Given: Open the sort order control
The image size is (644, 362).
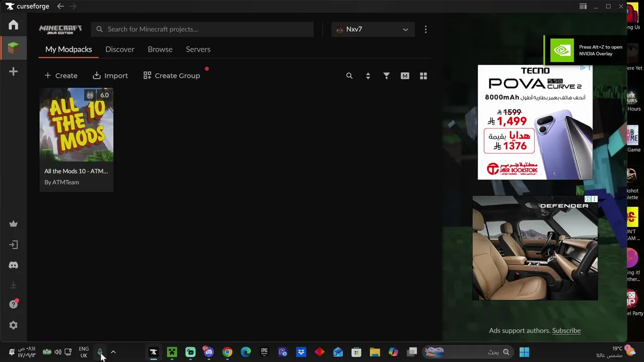Looking at the screenshot, I should point(368,76).
